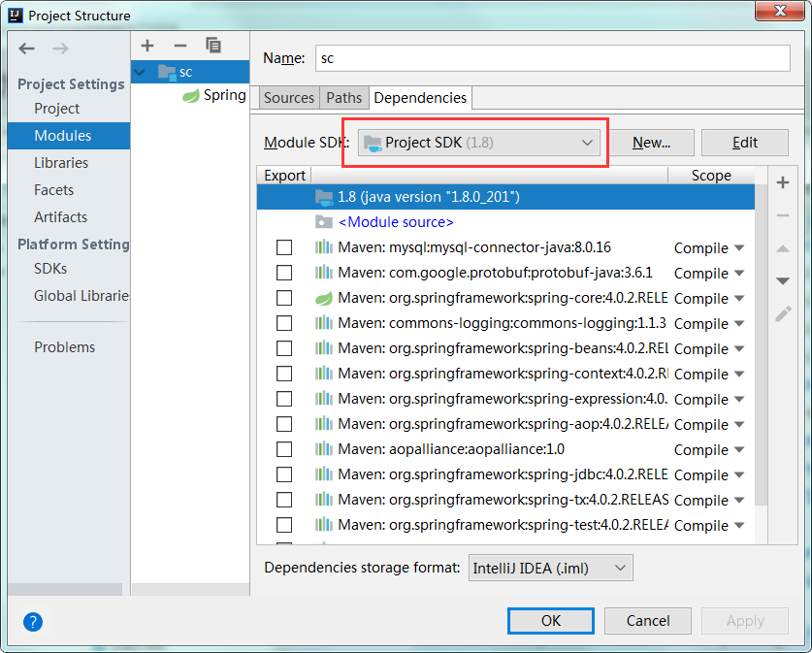Change scope of spring-jdbc dependency
This screenshot has width=812, height=653.
[709, 474]
